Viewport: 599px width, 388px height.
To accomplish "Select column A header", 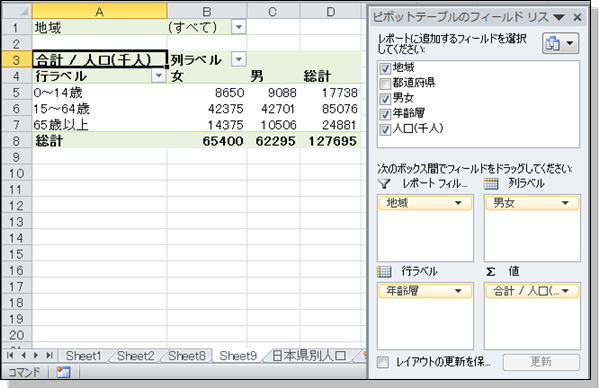I will click(99, 11).
